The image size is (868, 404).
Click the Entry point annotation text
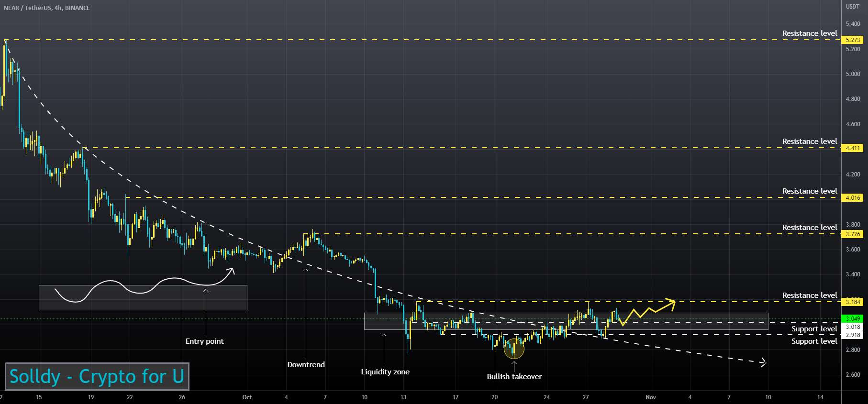click(x=204, y=341)
